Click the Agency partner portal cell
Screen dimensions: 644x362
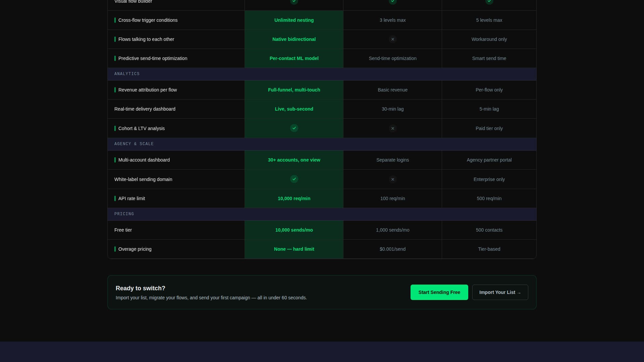click(x=489, y=160)
